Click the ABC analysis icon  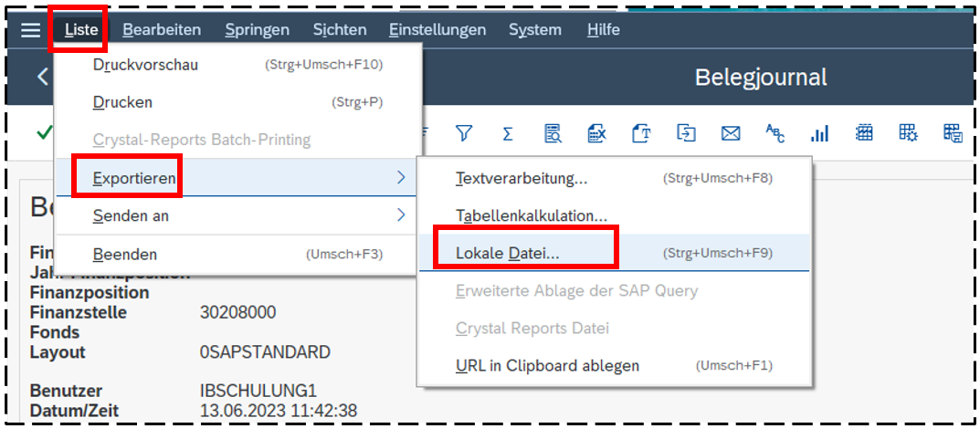coord(775,133)
